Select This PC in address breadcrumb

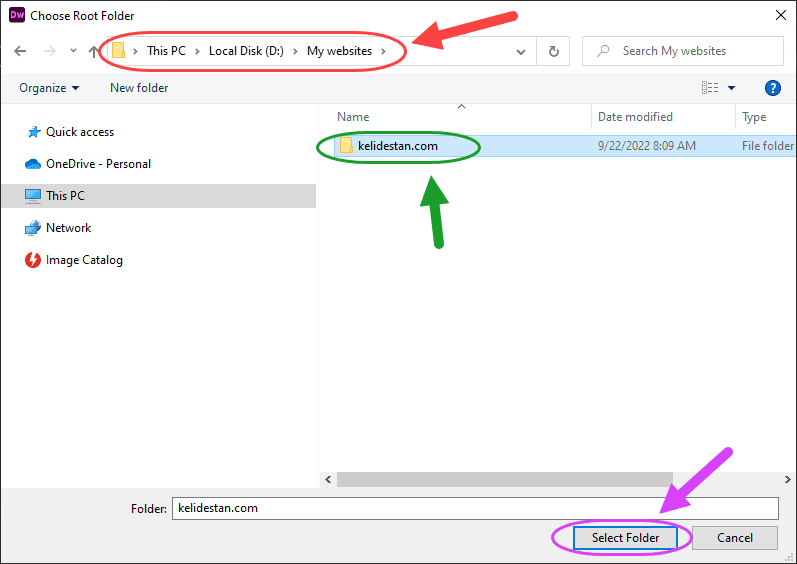point(166,51)
